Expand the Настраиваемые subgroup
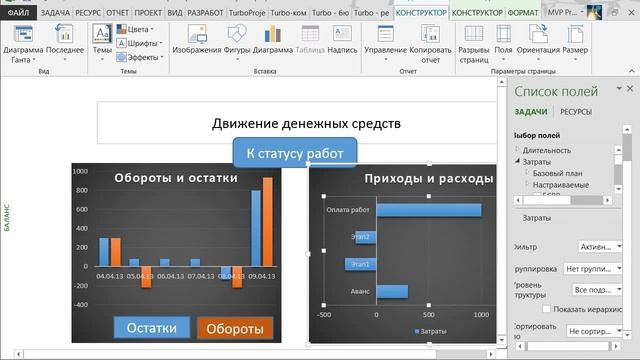Image resolution: width=640 pixels, height=360 pixels. (527, 184)
